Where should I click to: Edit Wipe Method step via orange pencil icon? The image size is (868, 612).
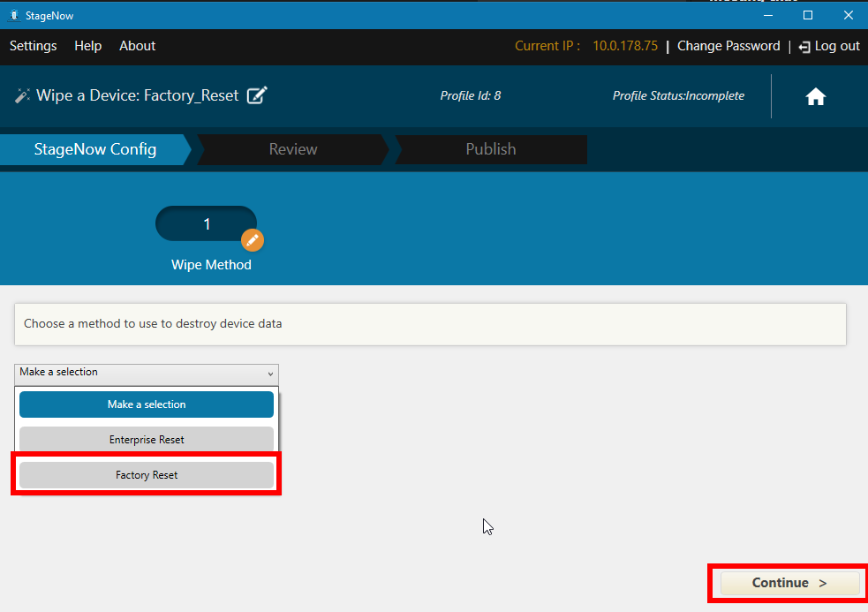pos(253,239)
